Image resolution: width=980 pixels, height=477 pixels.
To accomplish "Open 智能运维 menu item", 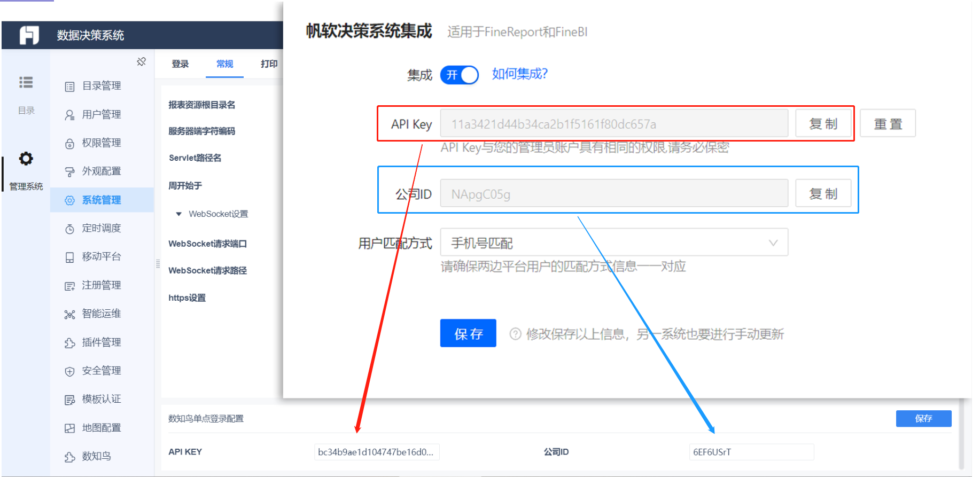I will coord(102,314).
